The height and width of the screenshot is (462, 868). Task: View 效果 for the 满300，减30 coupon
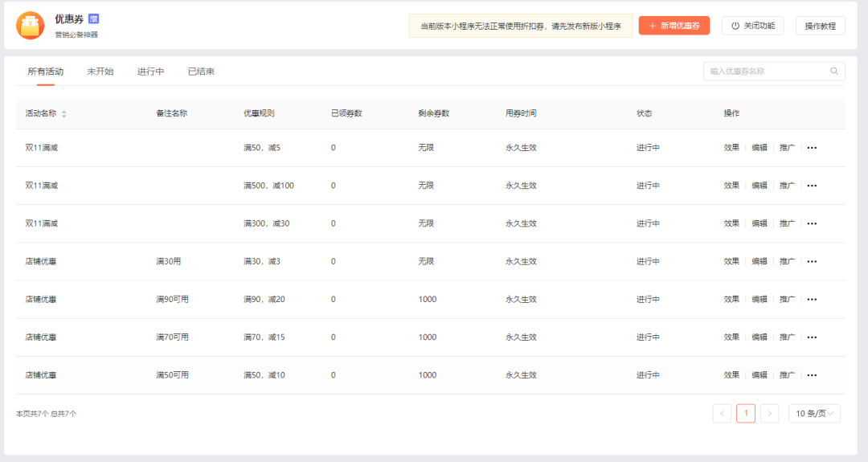click(x=731, y=223)
